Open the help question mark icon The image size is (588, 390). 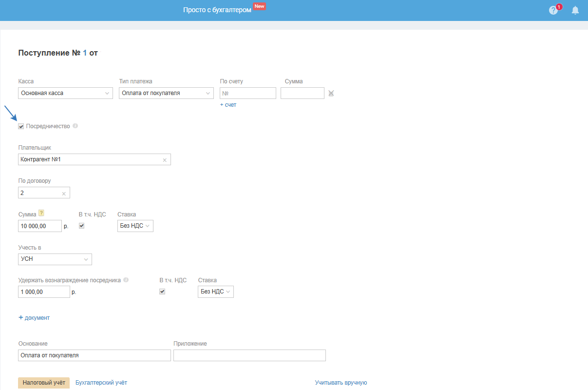click(x=553, y=10)
